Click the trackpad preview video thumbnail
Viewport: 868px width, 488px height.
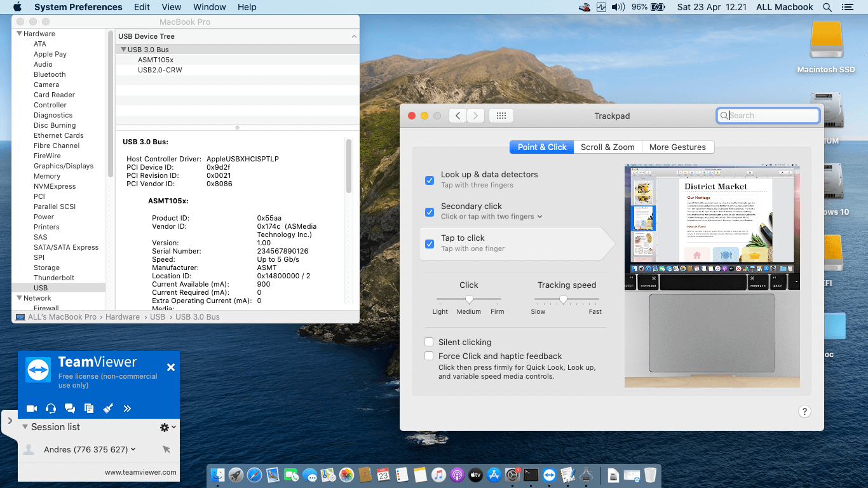tap(712, 276)
